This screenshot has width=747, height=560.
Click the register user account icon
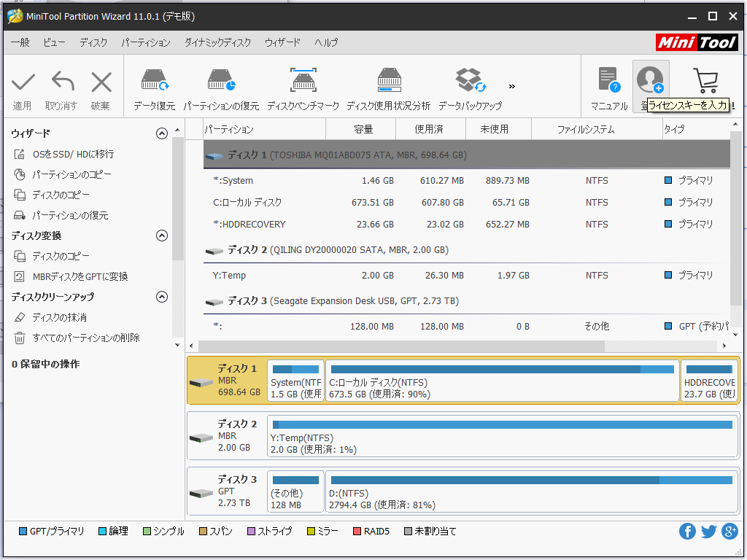650,80
